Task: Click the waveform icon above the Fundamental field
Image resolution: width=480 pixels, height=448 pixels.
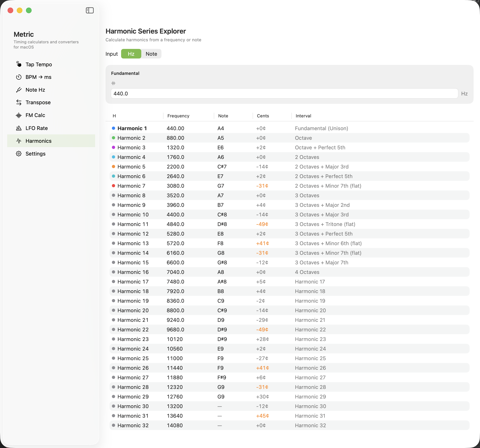Action: pos(113,83)
